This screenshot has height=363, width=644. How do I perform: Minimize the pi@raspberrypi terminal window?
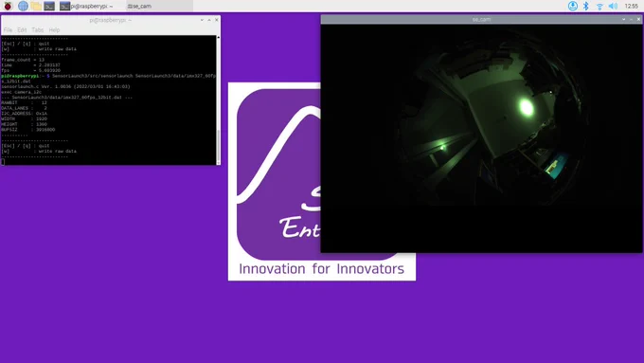[202, 20]
